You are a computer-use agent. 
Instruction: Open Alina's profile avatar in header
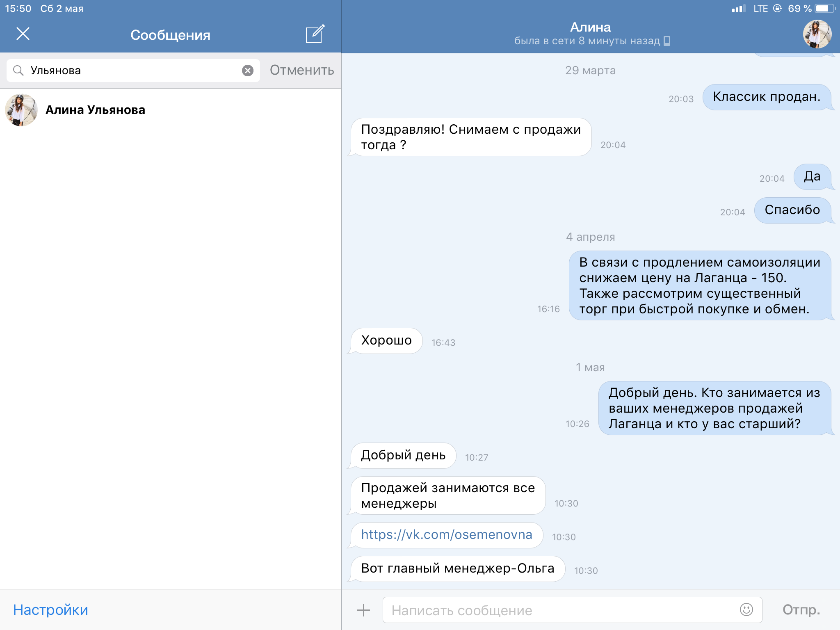point(817,34)
